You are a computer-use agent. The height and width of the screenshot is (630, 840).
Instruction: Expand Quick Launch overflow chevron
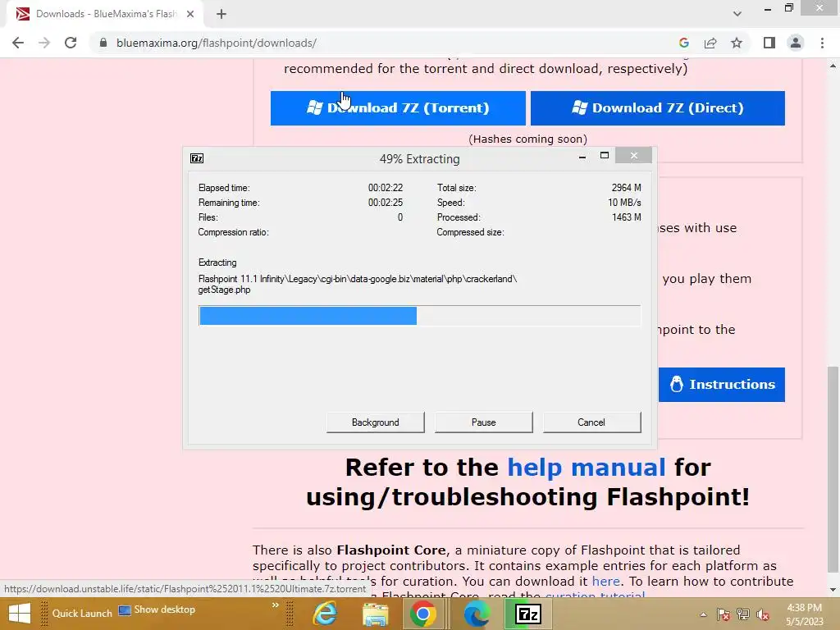(x=276, y=605)
